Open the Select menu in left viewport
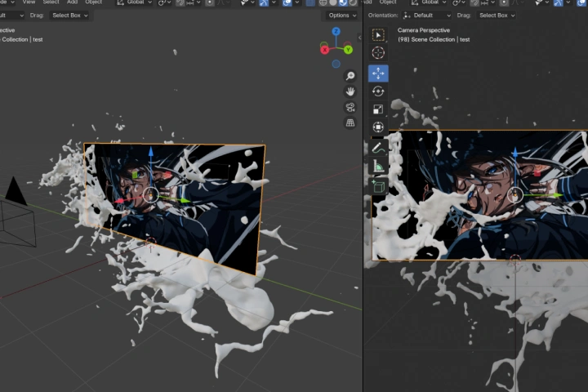 click(x=51, y=2)
